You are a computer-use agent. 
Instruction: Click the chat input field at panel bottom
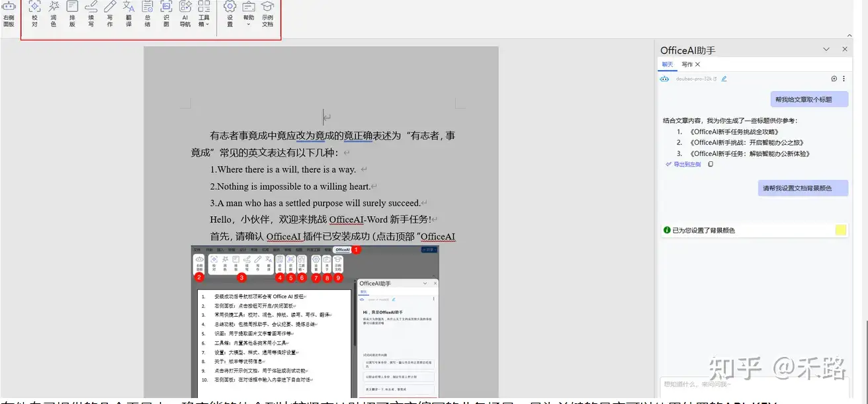click(754, 387)
